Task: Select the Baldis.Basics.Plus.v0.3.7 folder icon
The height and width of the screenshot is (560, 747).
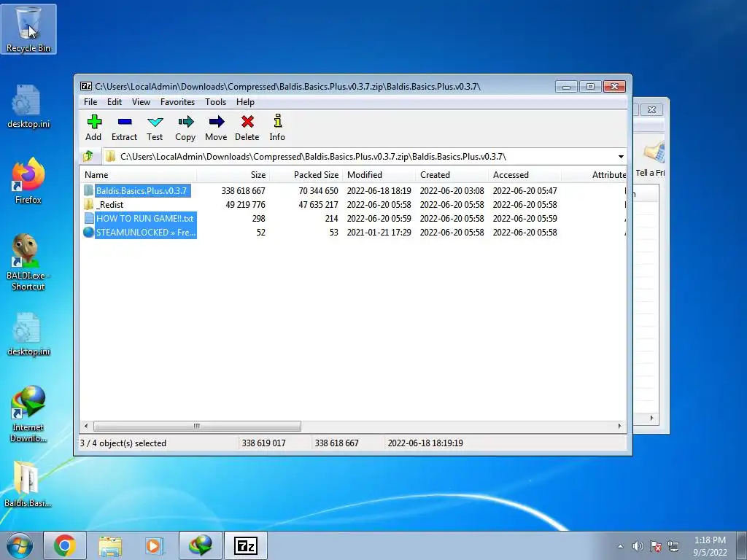Action: click(x=88, y=190)
